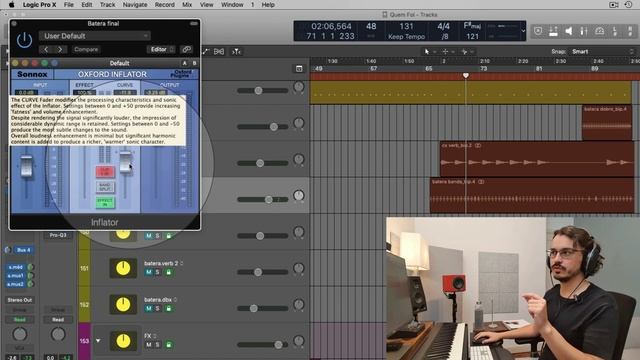Click the Inflator curve fader handle
This screenshot has height=360, width=640.
[x=125, y=161]
